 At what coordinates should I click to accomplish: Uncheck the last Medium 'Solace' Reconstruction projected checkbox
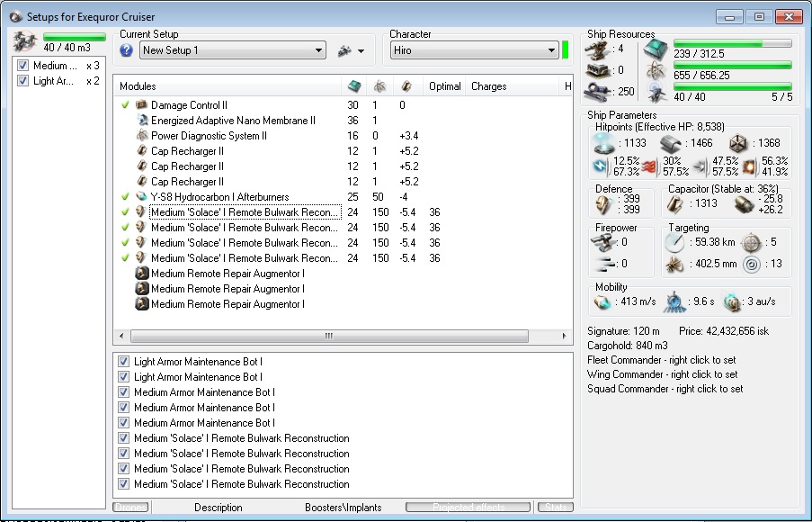(123, 483)
